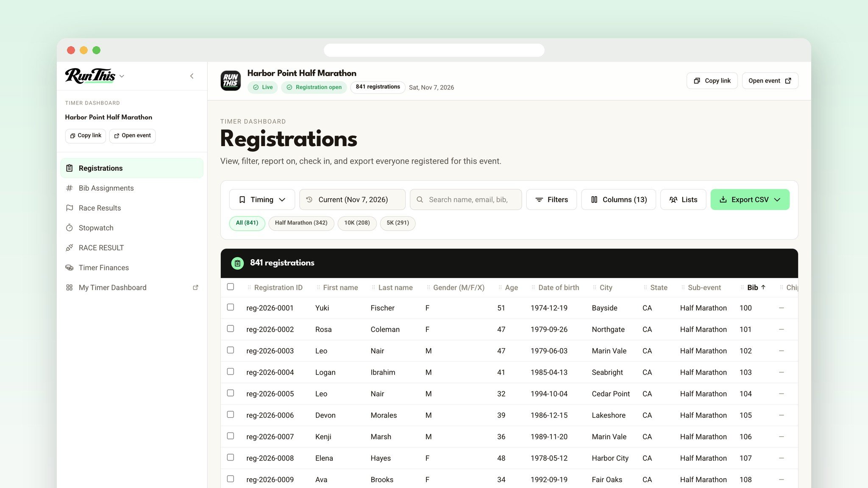
Task: Select row checkbox for reg-2026-0003
Action: (x=231, y=350)
